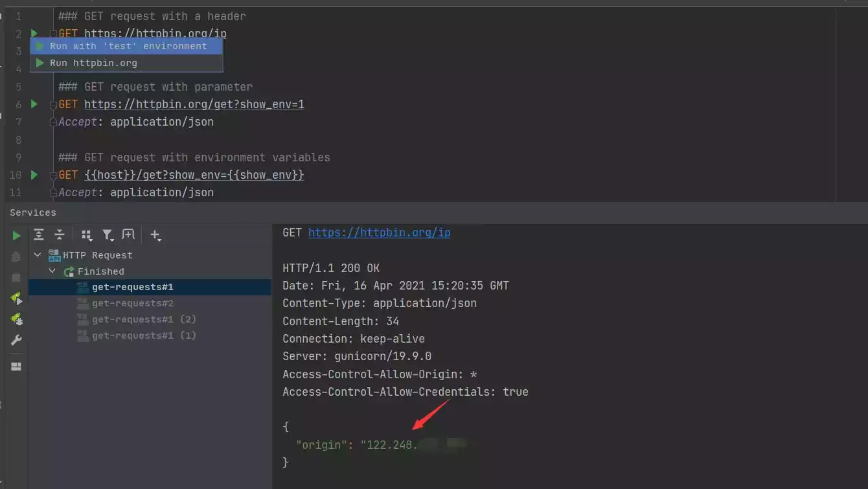Open the https://httpbin.org/ip link in the response
The height and width of the screenshot is (489, 868).
379,233
